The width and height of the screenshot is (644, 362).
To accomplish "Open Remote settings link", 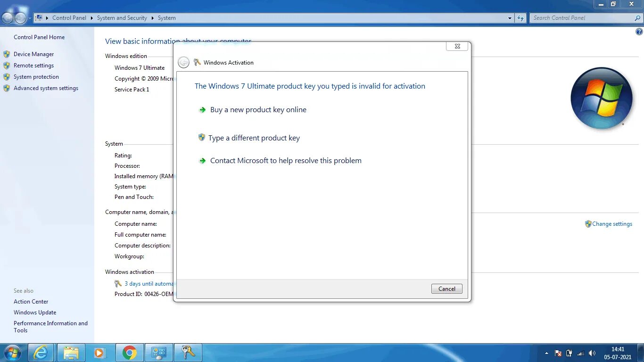I will [x=33, y=66].
